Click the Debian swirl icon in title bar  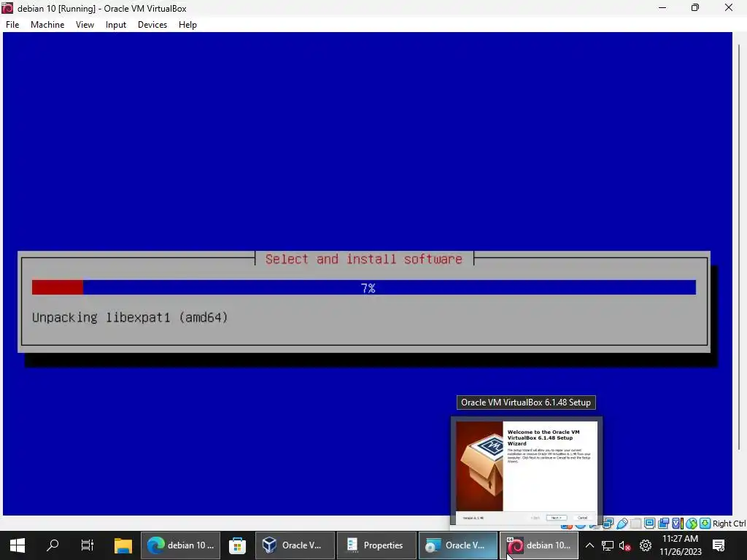pos(7,8)
